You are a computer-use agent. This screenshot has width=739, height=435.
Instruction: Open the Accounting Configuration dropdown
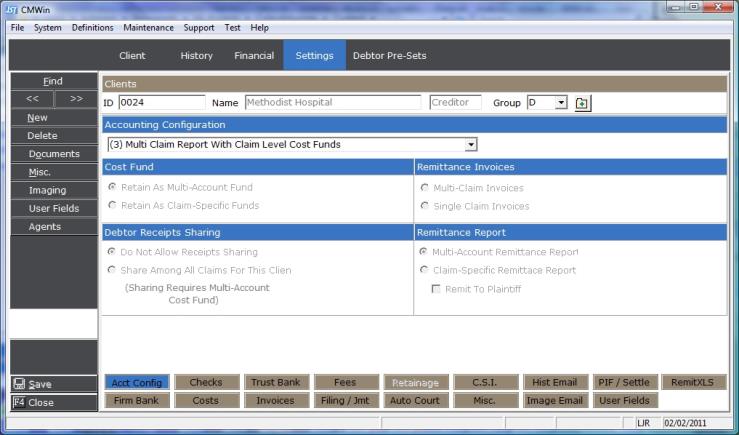470,145
